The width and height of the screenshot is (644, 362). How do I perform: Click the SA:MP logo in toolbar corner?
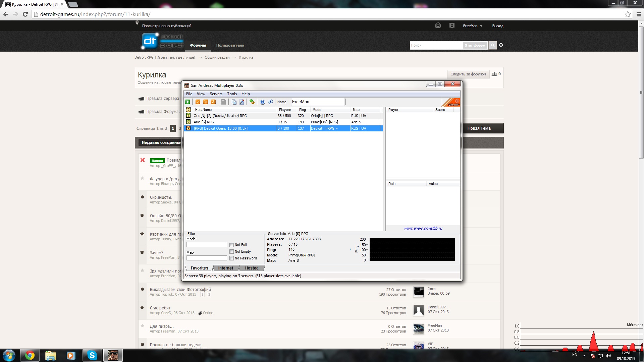451,102
